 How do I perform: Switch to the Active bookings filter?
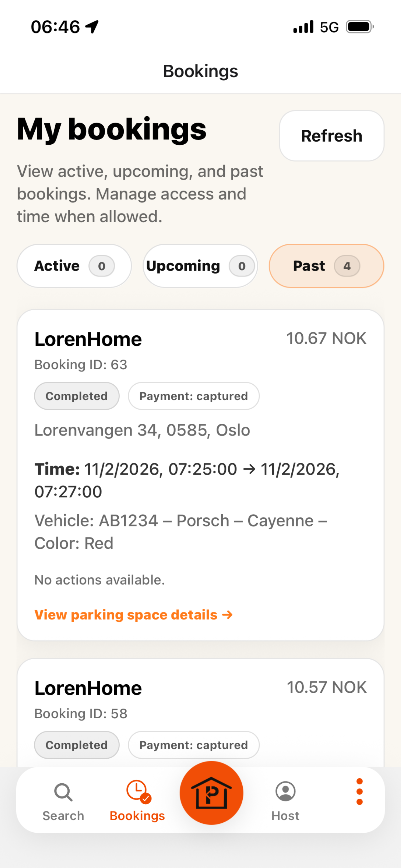point(74,266)
